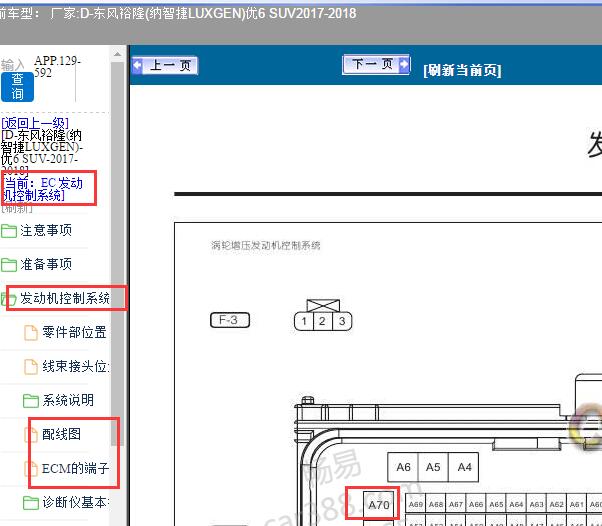
Task: Click the F-3 connector label
Action: (230, 320)
